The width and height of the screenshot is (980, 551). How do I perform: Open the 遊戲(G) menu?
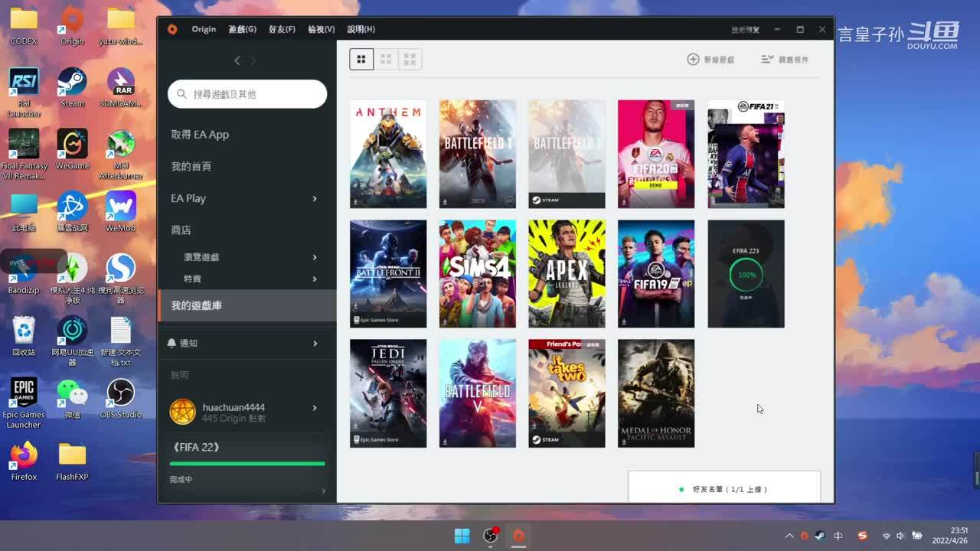242,29
